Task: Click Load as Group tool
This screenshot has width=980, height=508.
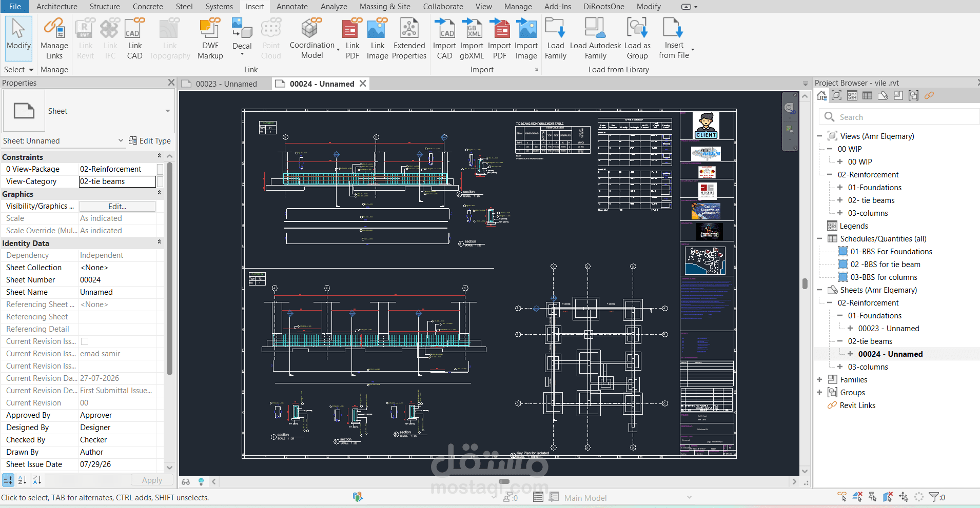Action: (x=637, y=39)
